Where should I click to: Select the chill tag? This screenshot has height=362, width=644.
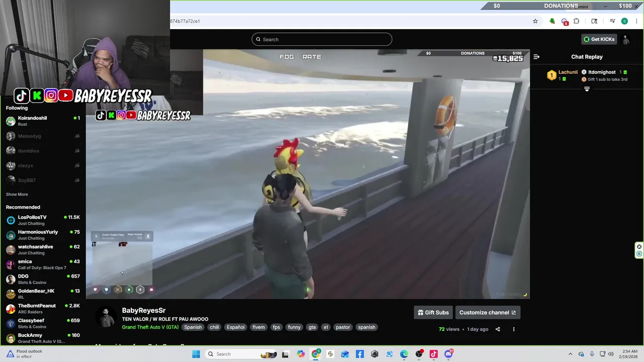(x=214, y=327)
